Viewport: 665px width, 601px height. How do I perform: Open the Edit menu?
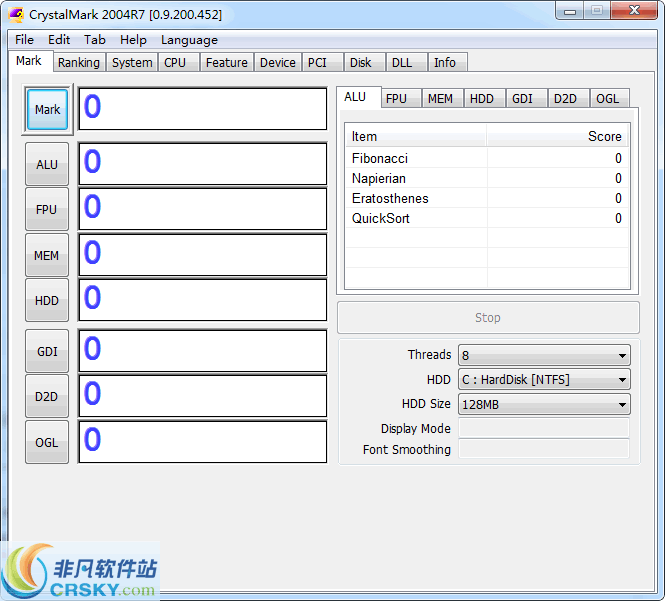pos(59,40)
